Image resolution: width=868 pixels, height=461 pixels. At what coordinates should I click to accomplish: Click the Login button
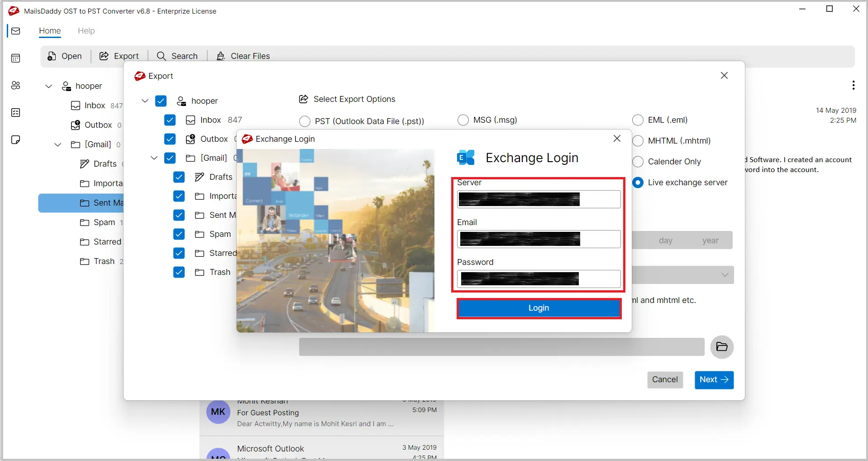[x=539, y=308]
